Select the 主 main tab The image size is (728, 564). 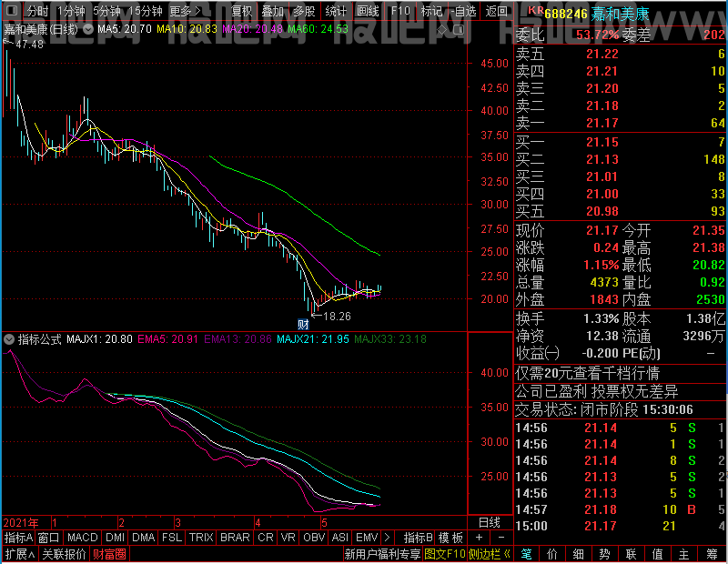(684, 554)
